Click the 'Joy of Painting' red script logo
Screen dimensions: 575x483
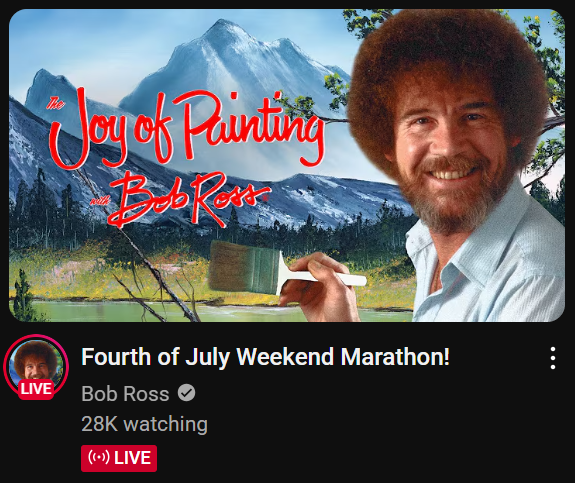(x=187, y=128)
